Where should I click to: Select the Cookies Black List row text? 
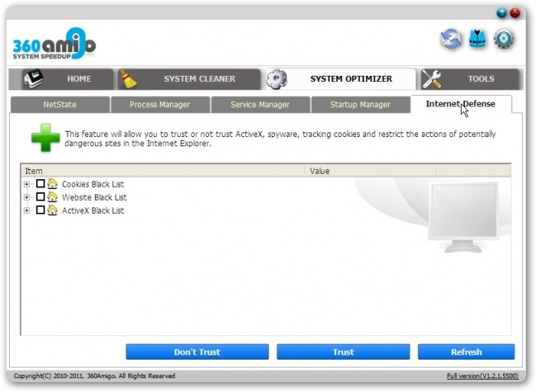tap(93, 185)
